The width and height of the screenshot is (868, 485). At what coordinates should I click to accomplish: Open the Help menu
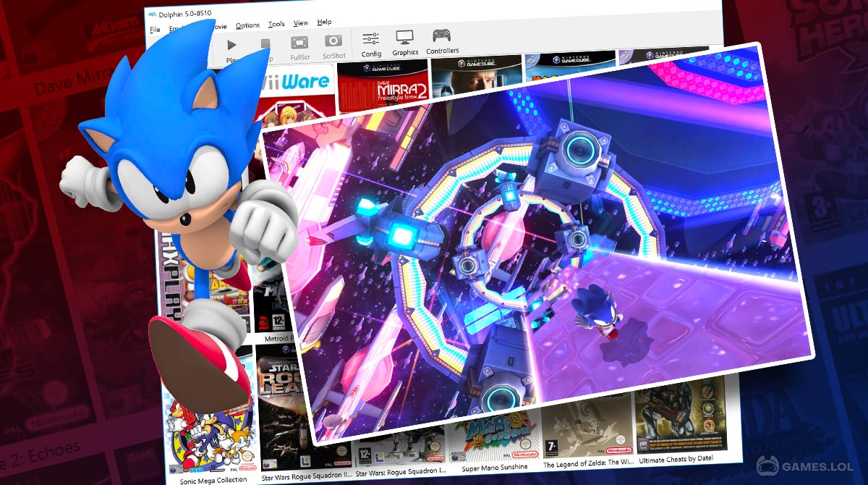point(324,22)
